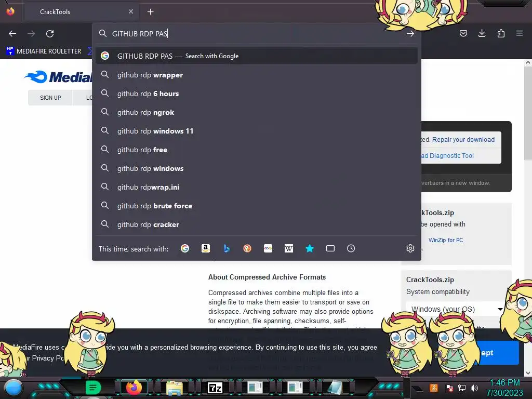Search bookmarks with the star icon
This screenshot has height=399, width=532.
[x=310, y=248]
